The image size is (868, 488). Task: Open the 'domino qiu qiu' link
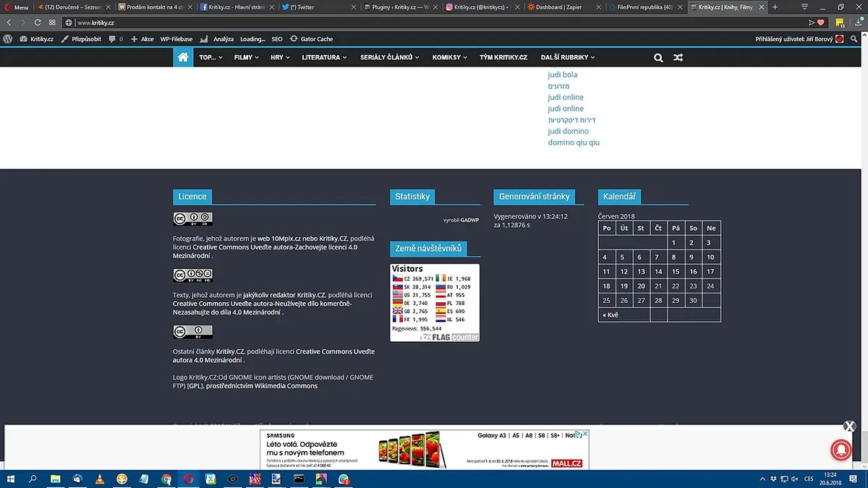574,142
